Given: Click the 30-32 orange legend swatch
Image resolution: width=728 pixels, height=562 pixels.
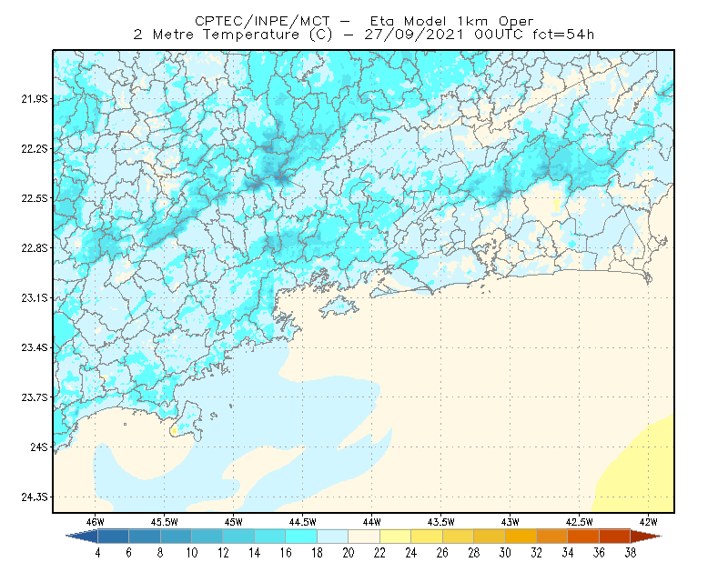Looking at the screenshot, I should point(521,537).
